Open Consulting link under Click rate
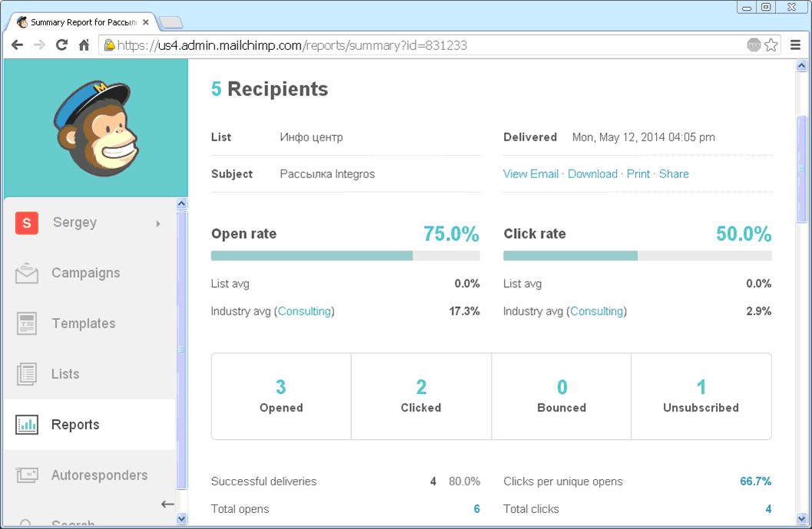The width and height of the screenshot is (812, 529). (x=597, y=311)
